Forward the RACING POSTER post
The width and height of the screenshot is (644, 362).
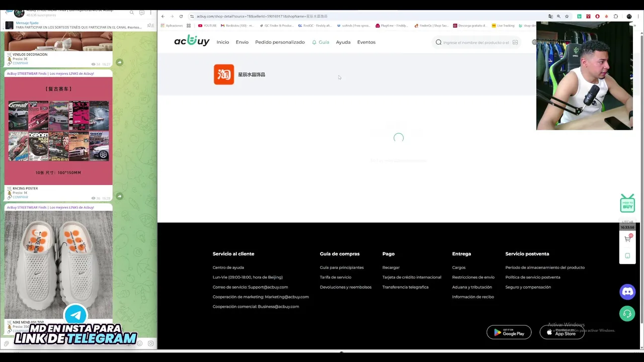pos(119,196)
